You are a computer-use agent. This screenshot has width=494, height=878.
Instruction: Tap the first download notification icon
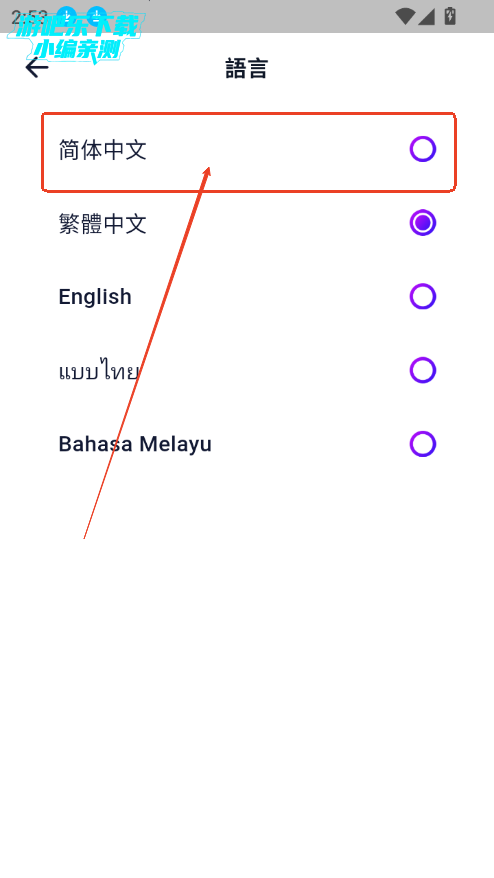[x=66, y=15]
